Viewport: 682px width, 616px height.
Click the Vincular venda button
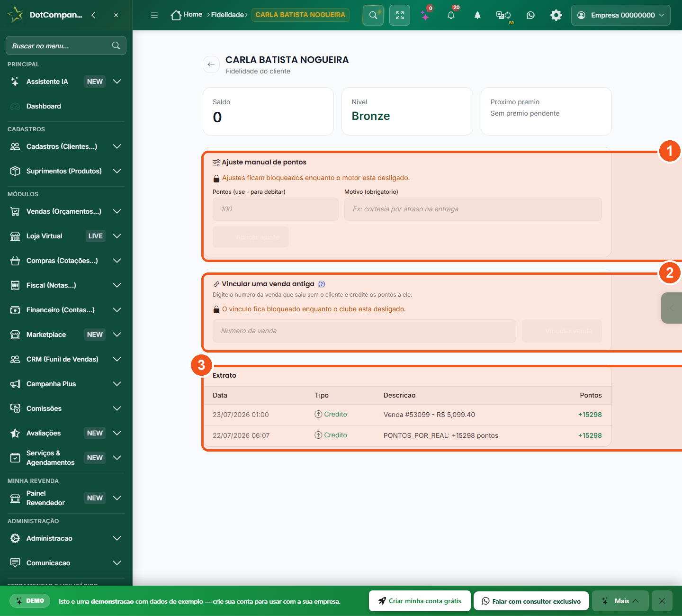(562, 331)
